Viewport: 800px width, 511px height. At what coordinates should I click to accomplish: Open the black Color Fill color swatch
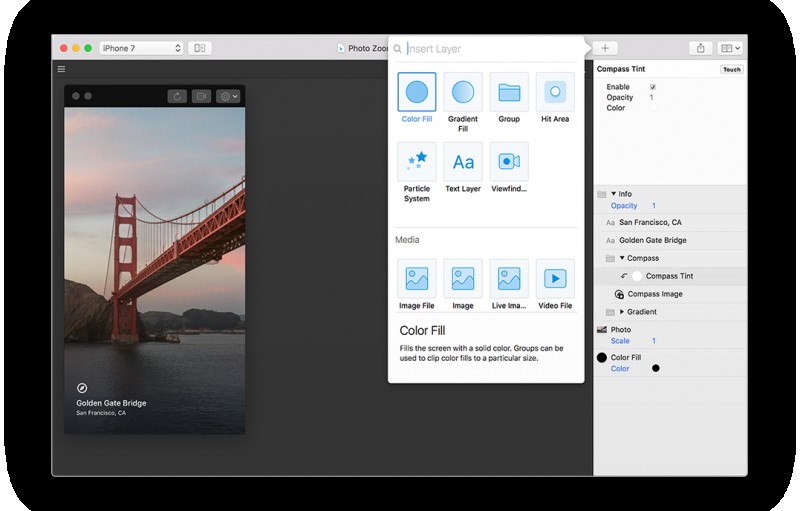click(656, 368)
